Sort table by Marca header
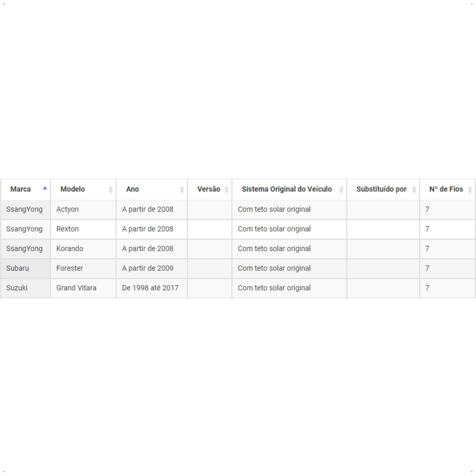Image resolution: width=476 pixels, height=476 pixels. coord(26,189)
